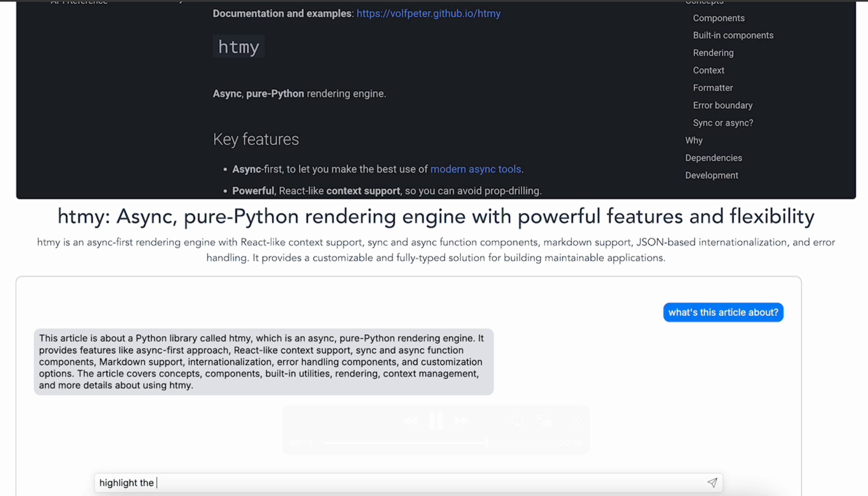Click the 'what's this article about?' message bubble
Viewport: 868px width, 496px height.
click(x=723, y=312)
